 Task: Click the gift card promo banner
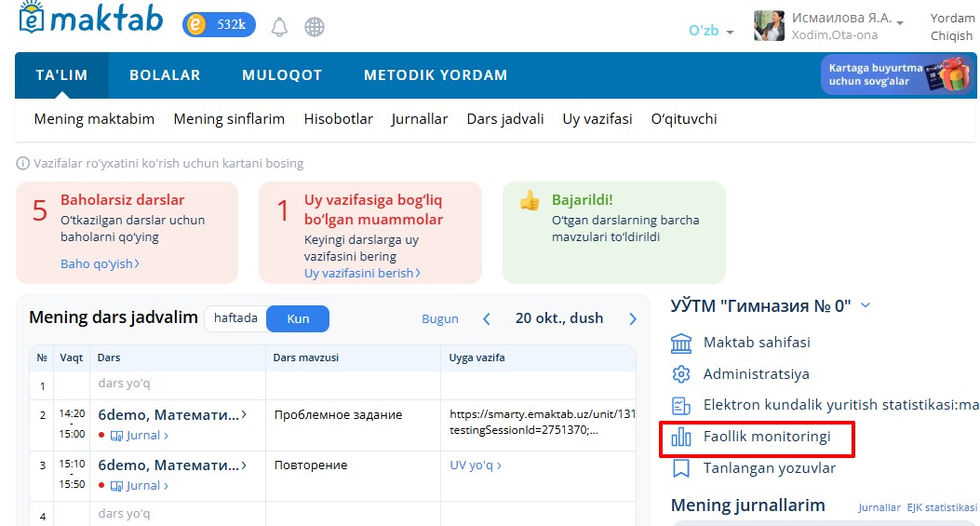click(x=897, y=74)
